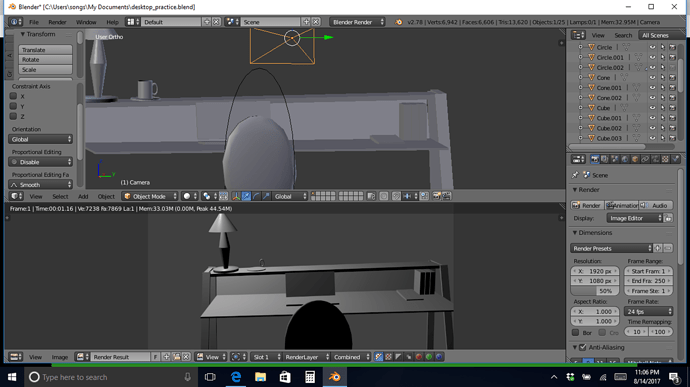Open the Display Image Editor dropdown
690x387 pixels.
click(x=634, y=218)
